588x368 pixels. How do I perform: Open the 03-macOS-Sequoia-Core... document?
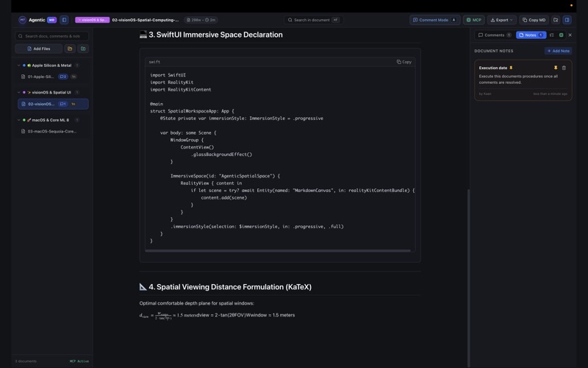pos(52,132)
